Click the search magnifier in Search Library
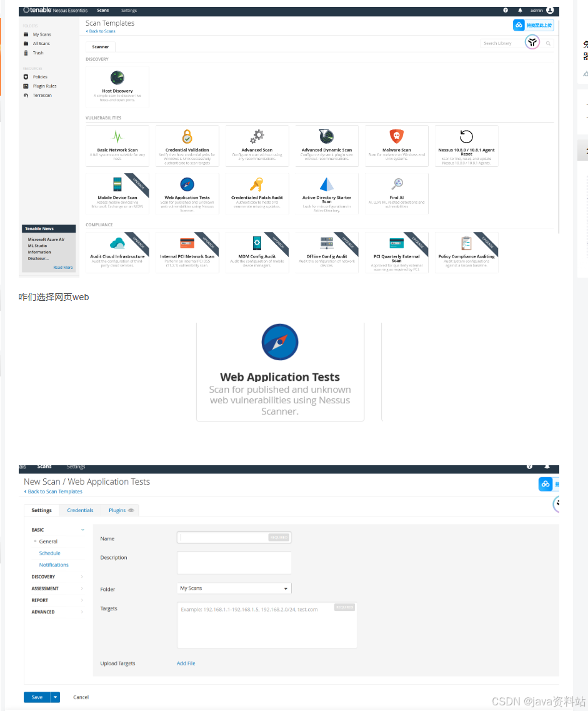The width and height of the screenshot is (588, 711). [548, 44]
